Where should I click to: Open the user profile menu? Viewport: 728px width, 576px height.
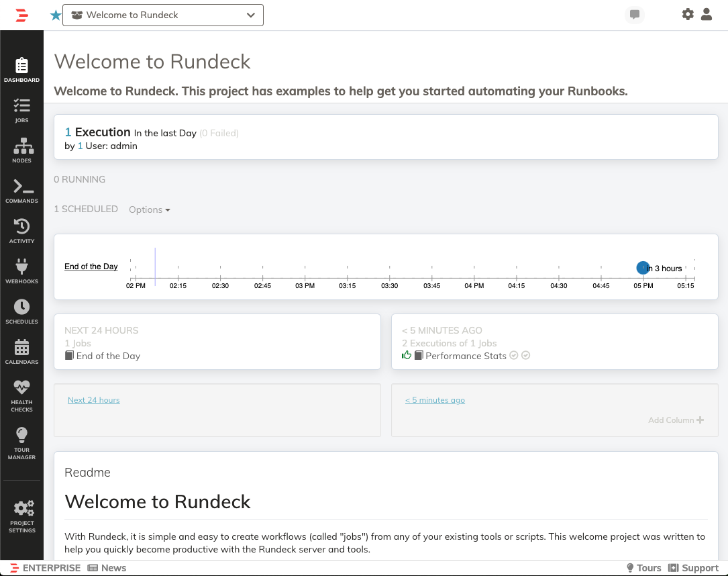point(707,14)
